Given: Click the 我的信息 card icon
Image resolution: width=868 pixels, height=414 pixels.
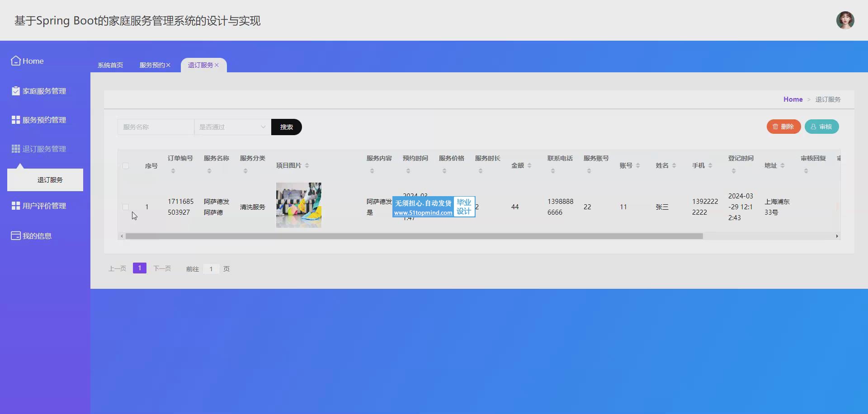Looking at the screenshot, I should [16, 235].
